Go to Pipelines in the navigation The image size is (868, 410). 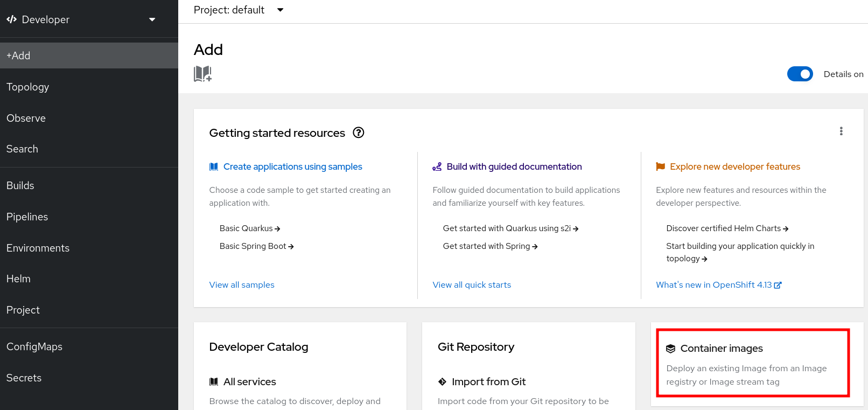coord(27,217)
